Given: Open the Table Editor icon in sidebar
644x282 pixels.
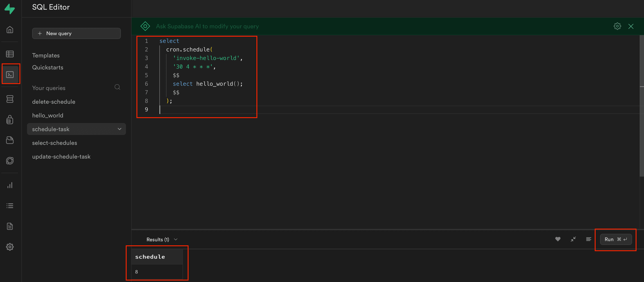Looking at the screenshot, I should (x=10, y=54).
